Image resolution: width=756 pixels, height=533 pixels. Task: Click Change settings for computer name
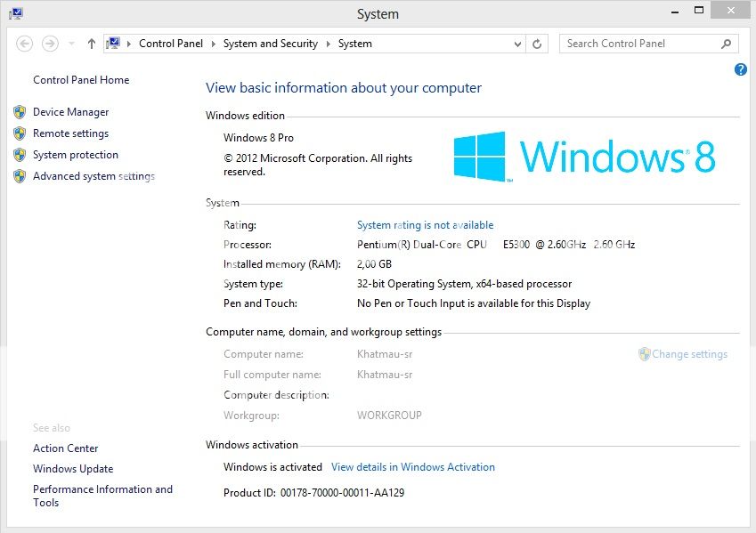pos(689,354)
